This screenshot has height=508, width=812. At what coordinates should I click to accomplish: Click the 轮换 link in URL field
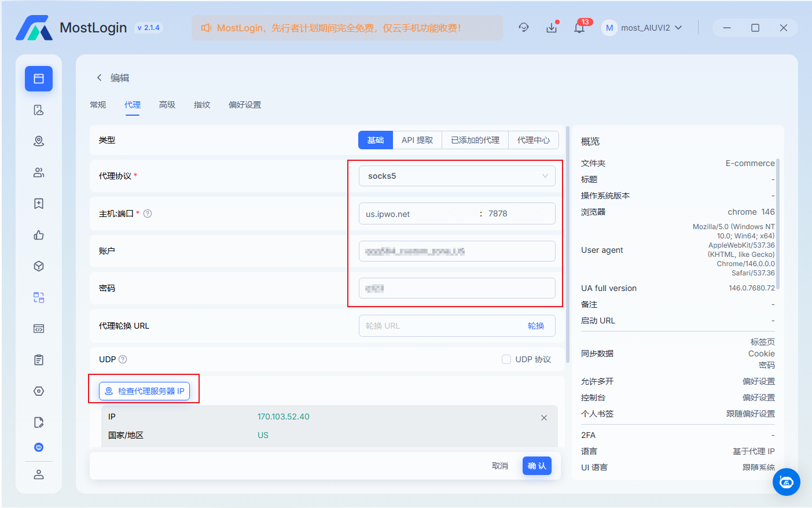tap(536, 326)
